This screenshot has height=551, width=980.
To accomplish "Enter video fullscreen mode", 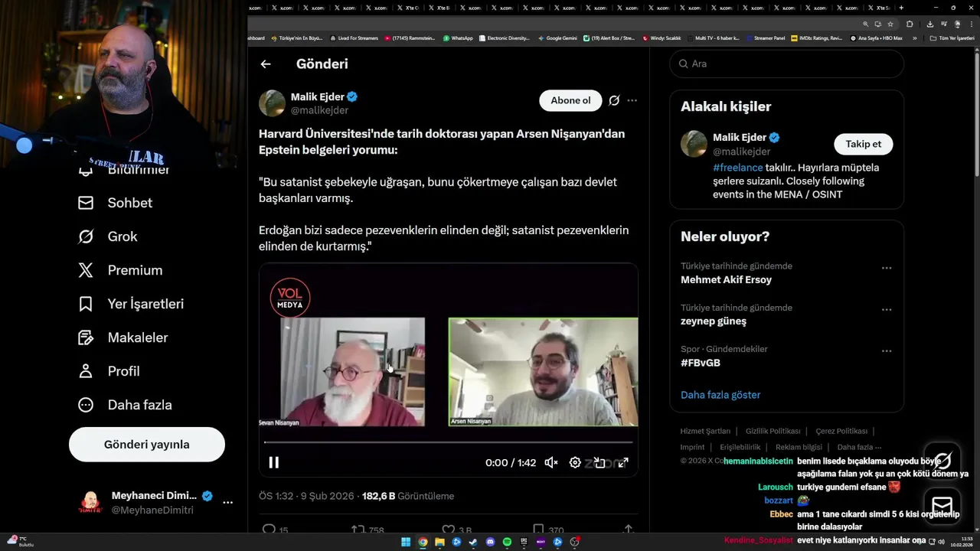I will (x=623, y=462).
